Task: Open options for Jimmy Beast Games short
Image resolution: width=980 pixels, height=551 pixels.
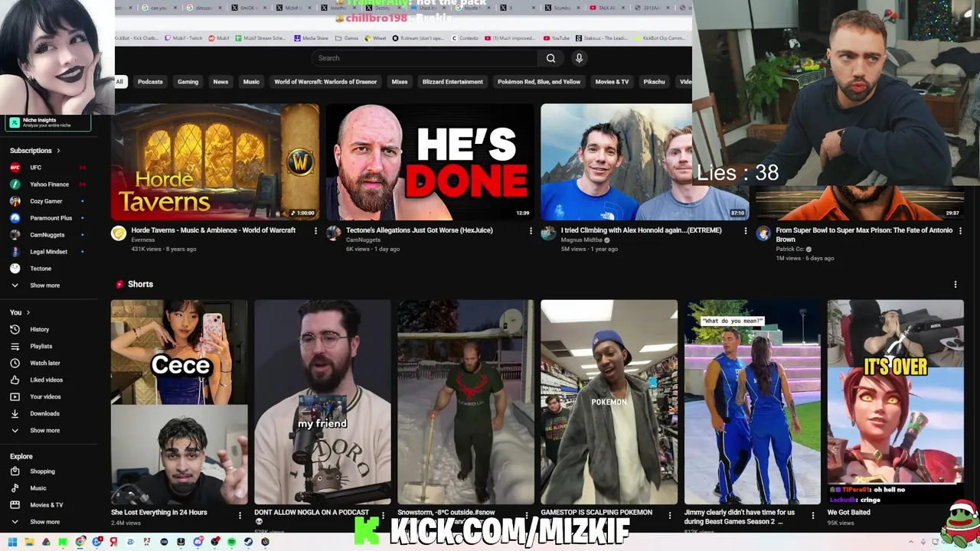Action: coord(813,515)
